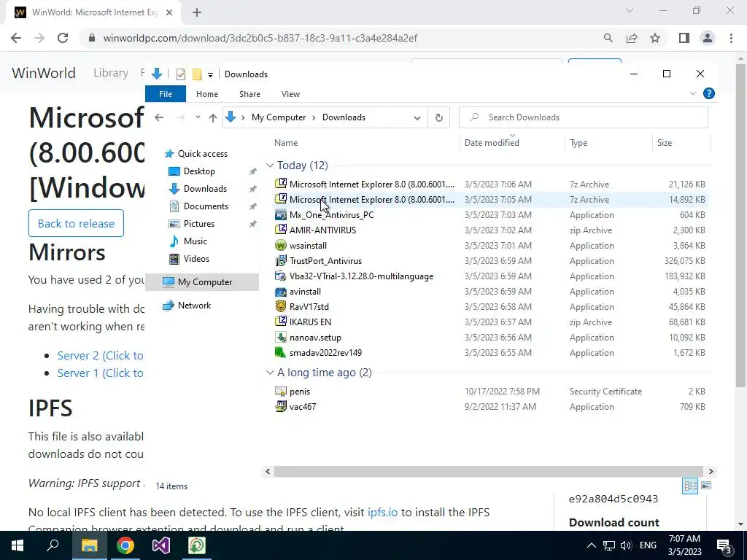Select the vac467 application icon
The image size is (747, 560).
click(281, 407)
